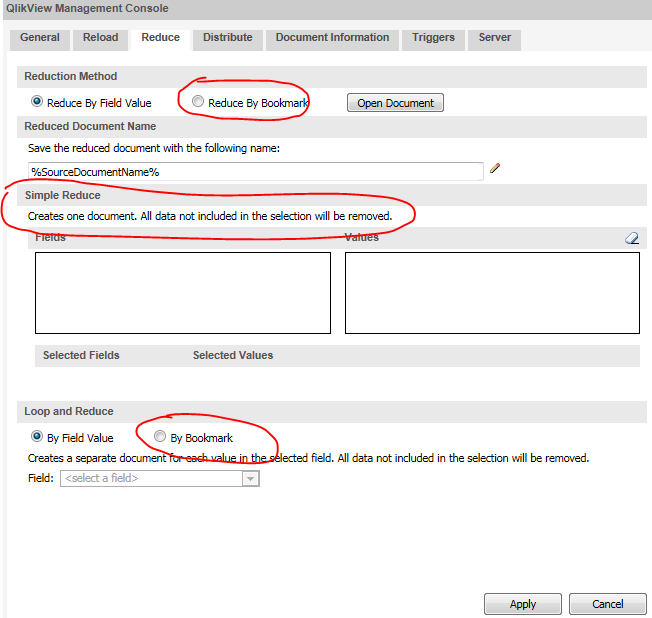The width and height of the screenshot is (652, 618).
Task: Click the Loop and Reduce section heading
Action: (x=69, y=411)
